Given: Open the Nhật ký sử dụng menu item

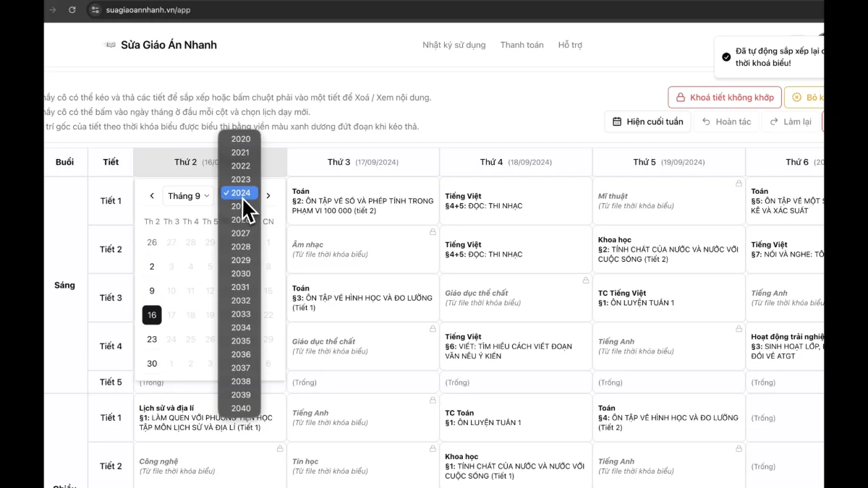Looking at the screenshot, I should point(454,44).
